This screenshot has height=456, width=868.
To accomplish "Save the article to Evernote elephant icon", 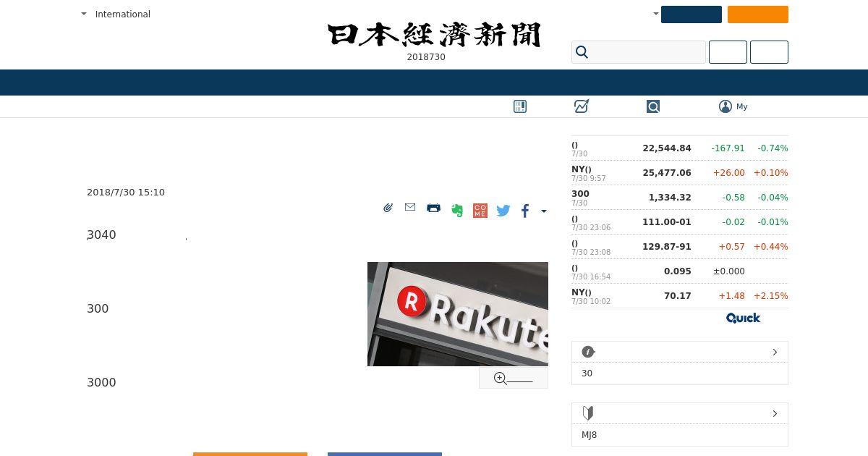I will point(457,211).
